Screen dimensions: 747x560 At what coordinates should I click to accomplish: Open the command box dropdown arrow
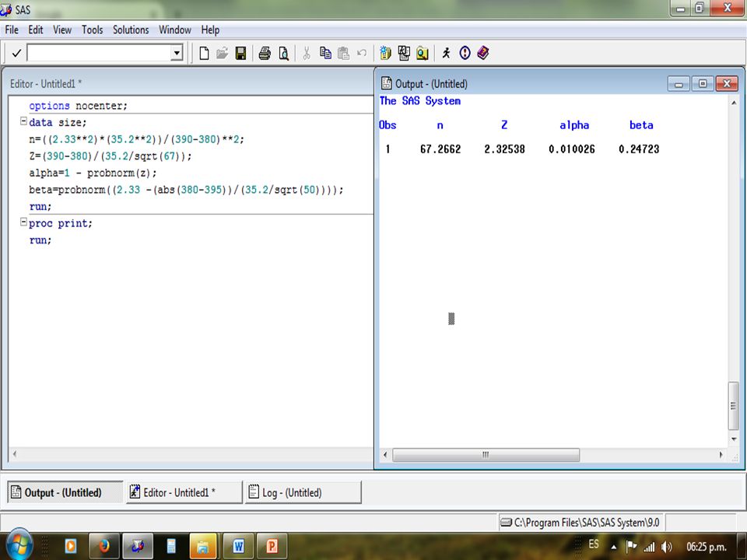point(177,53)
